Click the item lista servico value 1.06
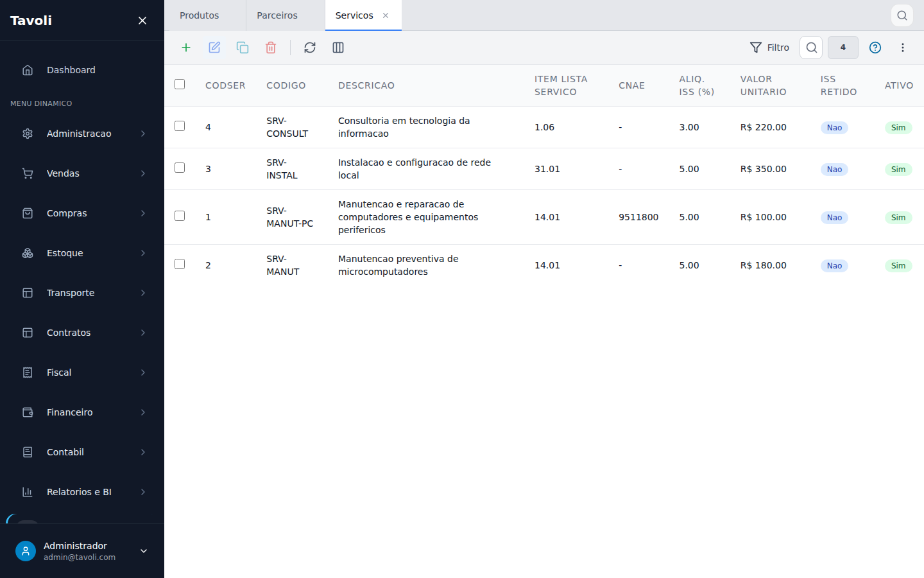 tap(545, 127)
